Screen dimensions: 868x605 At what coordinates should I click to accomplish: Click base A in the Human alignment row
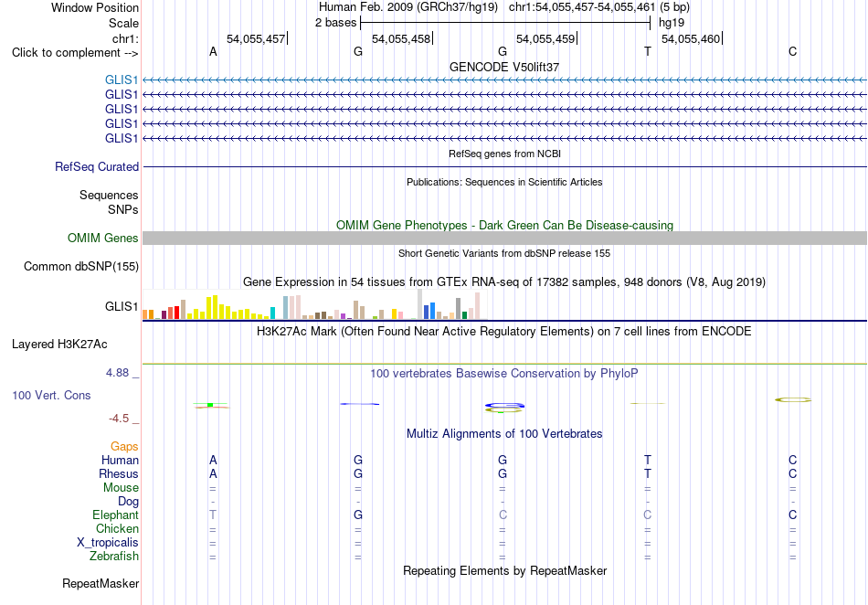tap(213, 460)
